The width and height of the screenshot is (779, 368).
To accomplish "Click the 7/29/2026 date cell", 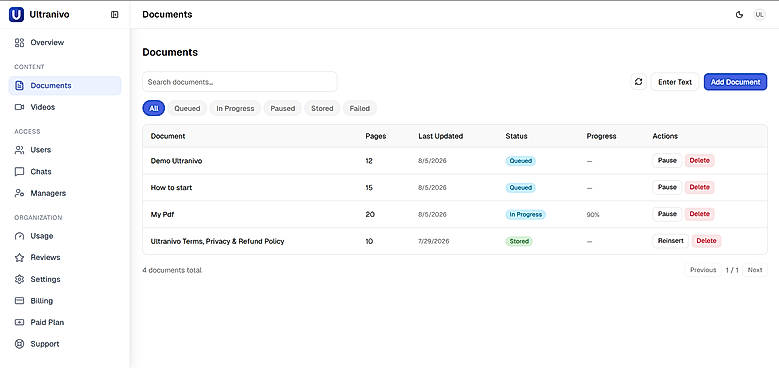I will (x=434, y=241).
